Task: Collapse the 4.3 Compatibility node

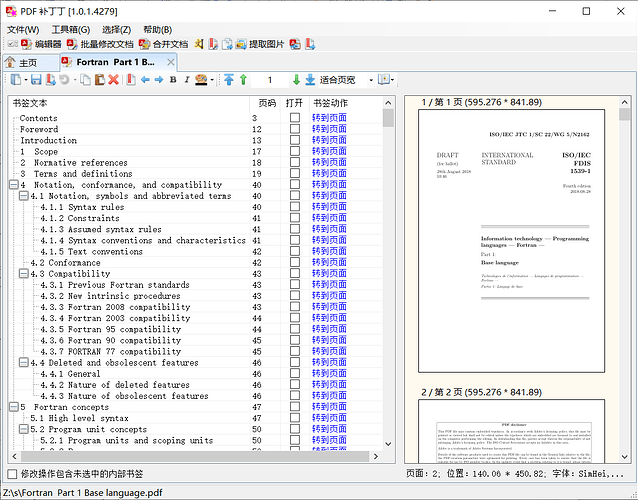Action: tap(24, 273)
